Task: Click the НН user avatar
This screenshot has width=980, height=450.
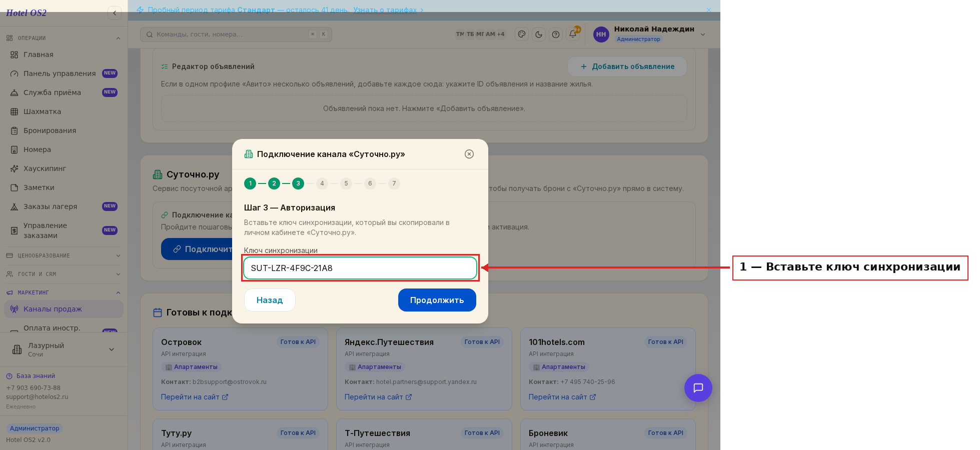Action: coord(601,34)
